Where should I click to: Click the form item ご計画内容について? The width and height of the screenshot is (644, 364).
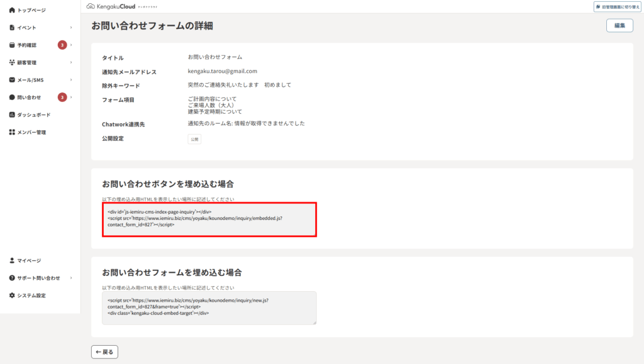[x=213, y=99]
